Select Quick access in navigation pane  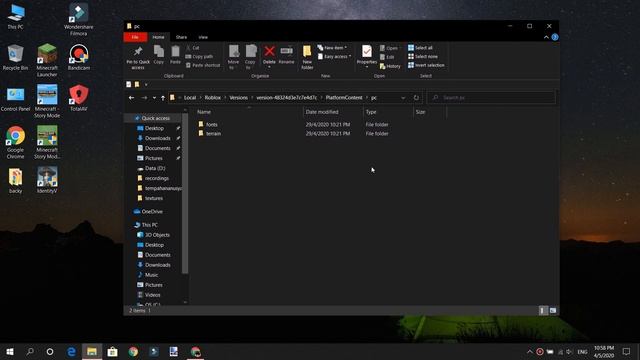click(x=155, y=118)
